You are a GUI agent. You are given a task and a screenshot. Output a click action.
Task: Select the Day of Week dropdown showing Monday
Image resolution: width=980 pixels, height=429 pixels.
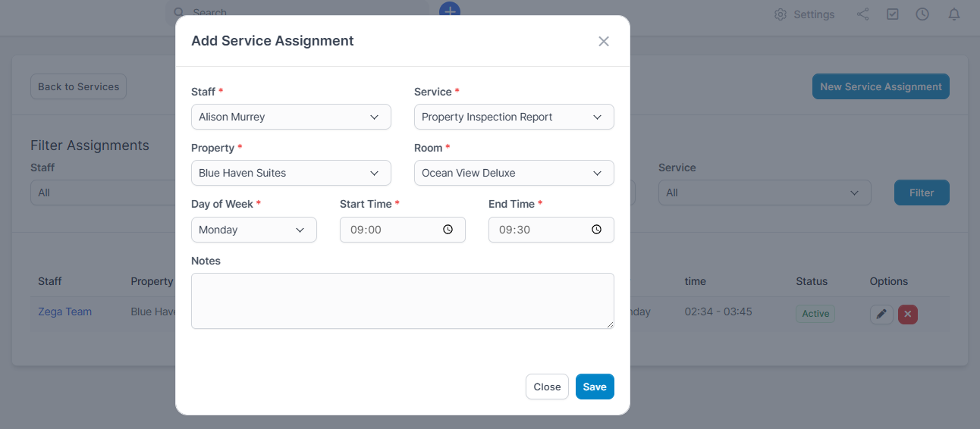coord(253,230)
